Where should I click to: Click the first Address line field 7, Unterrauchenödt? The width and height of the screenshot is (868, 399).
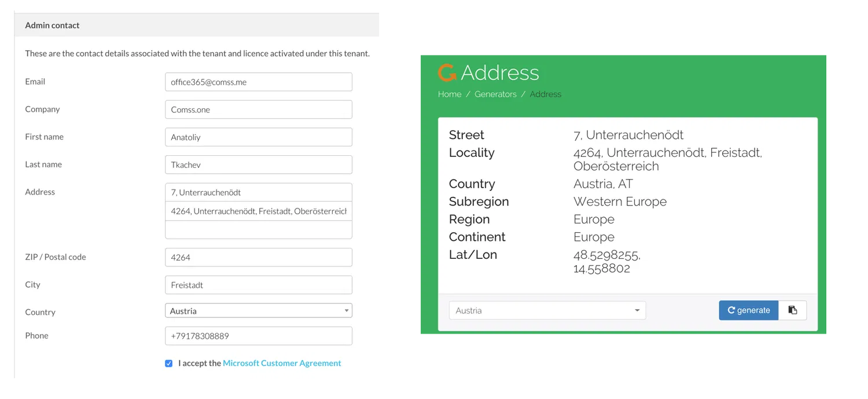(x=259, y=192)
